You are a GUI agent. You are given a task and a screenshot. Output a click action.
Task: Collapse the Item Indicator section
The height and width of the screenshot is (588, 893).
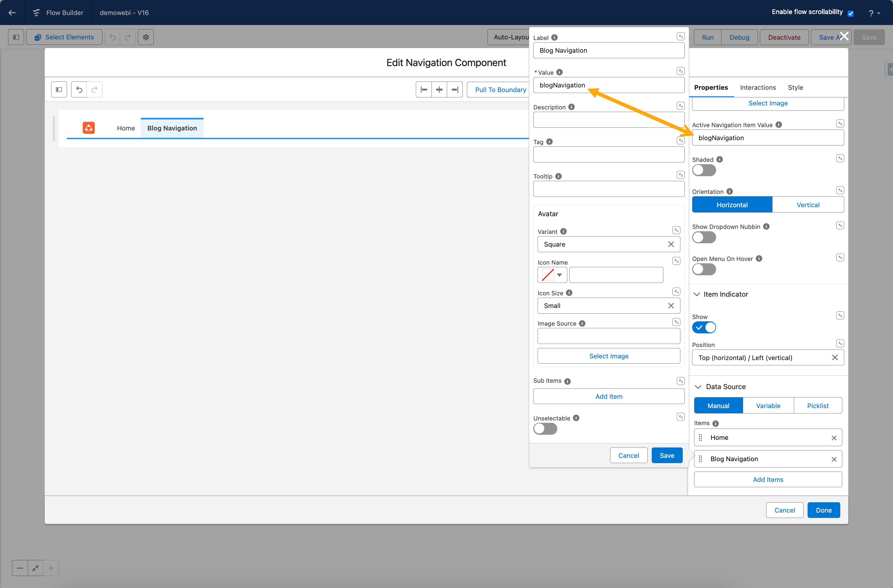tap(697, 294)
